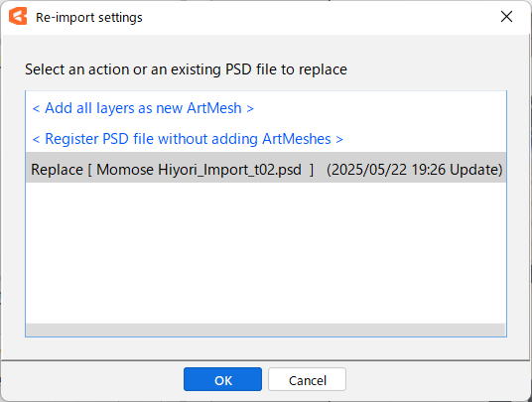The height and width of the screenshot is (402, 532).
Task: Close the Re-import settings dialog
Action: coord(506,16)
